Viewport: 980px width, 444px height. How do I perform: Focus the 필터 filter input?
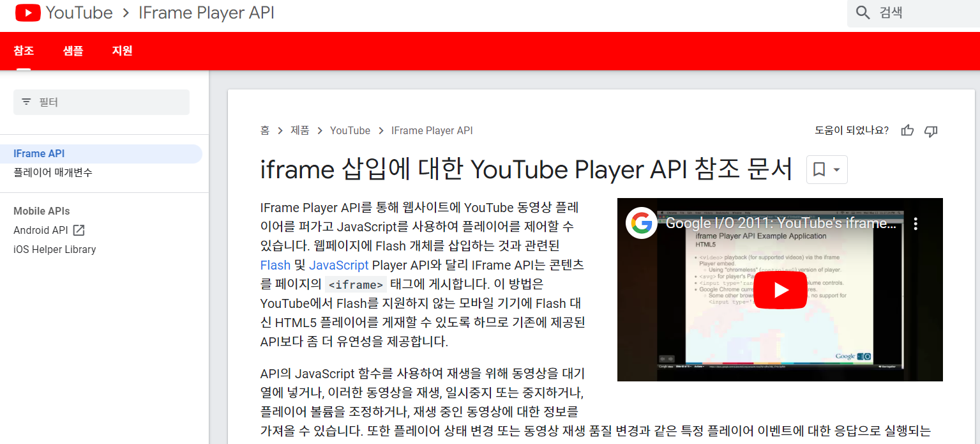pyautogui.click(x=102, y=102)
